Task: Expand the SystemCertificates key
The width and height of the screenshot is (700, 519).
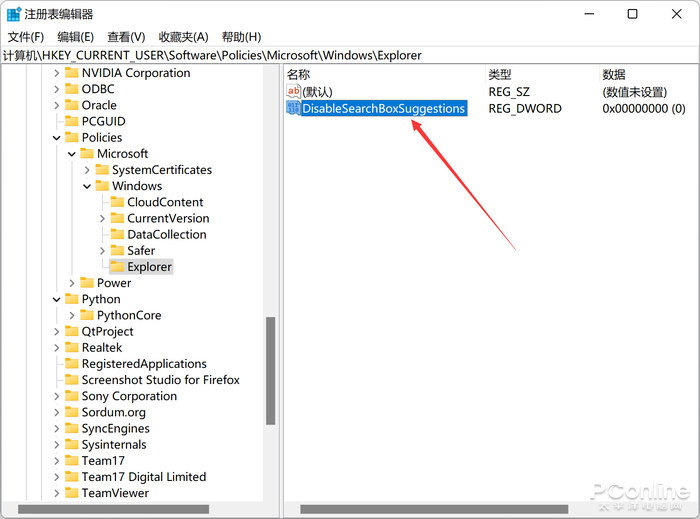Action: (87, 170)
